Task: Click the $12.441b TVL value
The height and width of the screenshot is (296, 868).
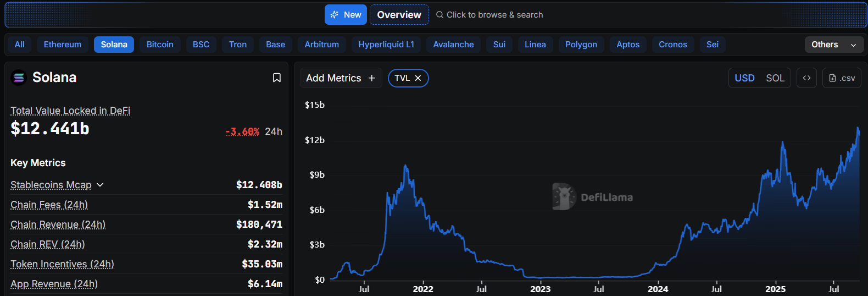Action: pyautogui.click(x=50, y=129)
